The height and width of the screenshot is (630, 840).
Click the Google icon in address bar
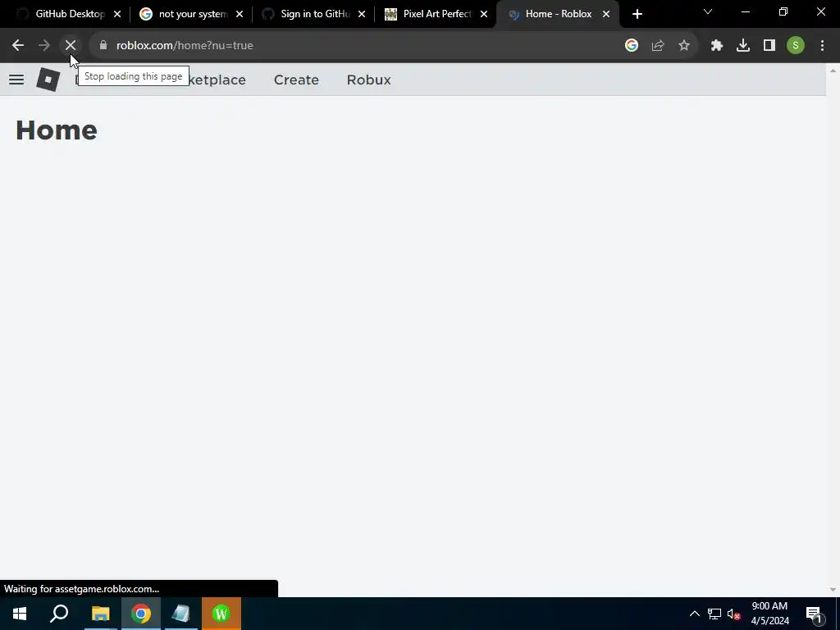coord(632,46)
